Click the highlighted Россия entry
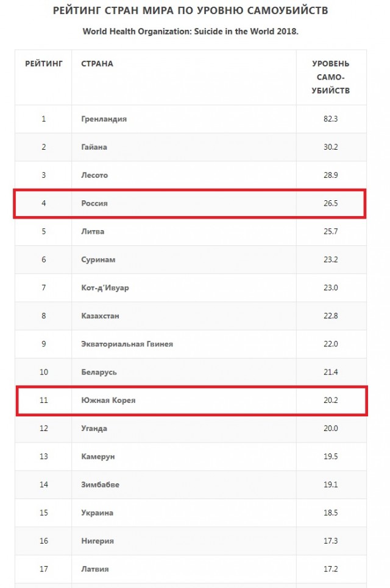The height and width of the screenshot is (588, 390). click(94, 203)
